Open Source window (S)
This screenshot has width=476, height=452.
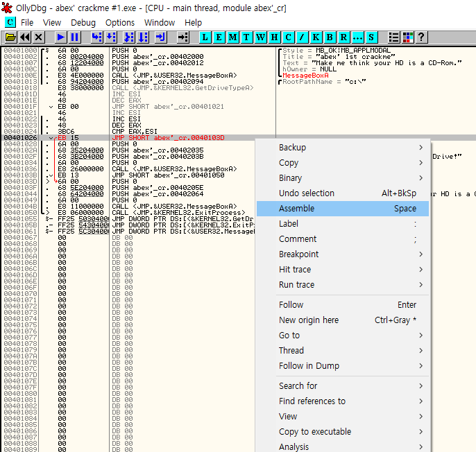coord(371,37)
